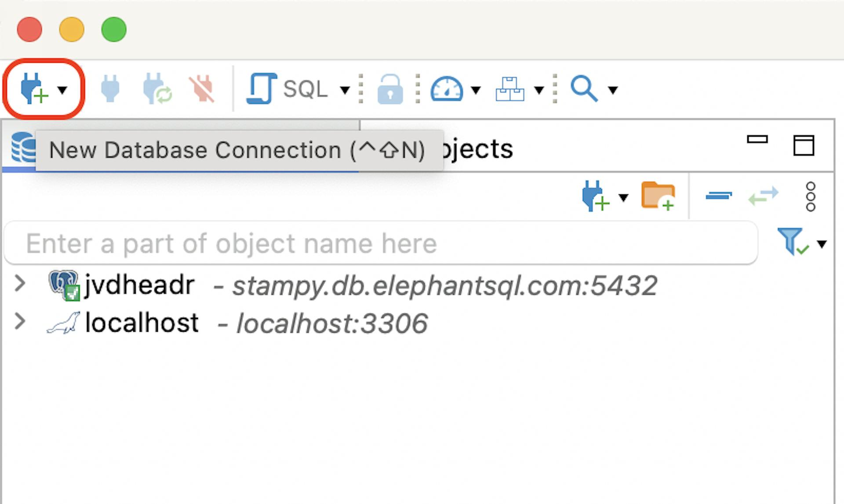The width and height of the screenshot is (844, 504).
Task: Open the dashboard gauge icon
Action: pyautogui.click(x=446, y=89)
